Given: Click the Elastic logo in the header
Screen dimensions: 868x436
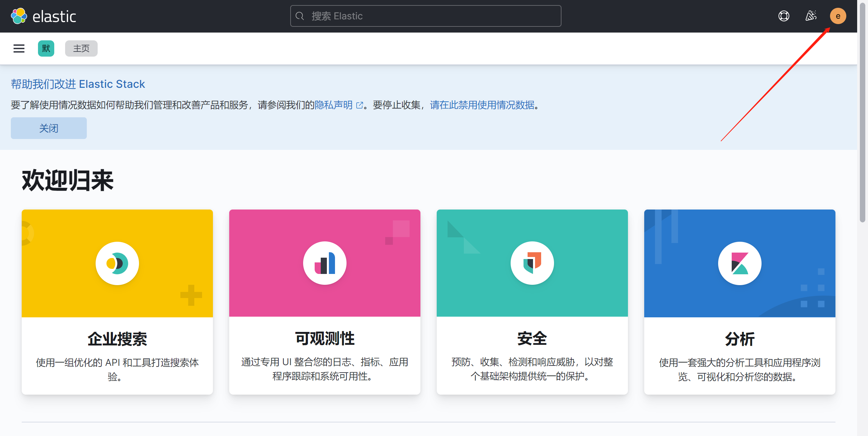Looking at the screenshot, I should [x=44, y=16].
